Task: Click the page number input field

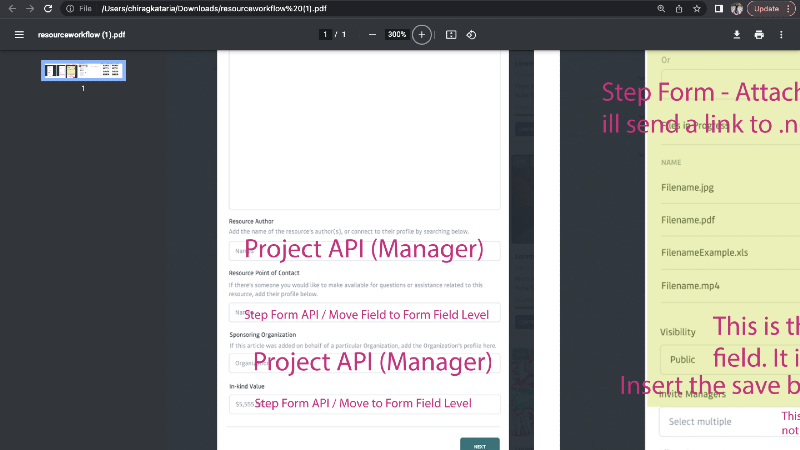Action: 325,35
